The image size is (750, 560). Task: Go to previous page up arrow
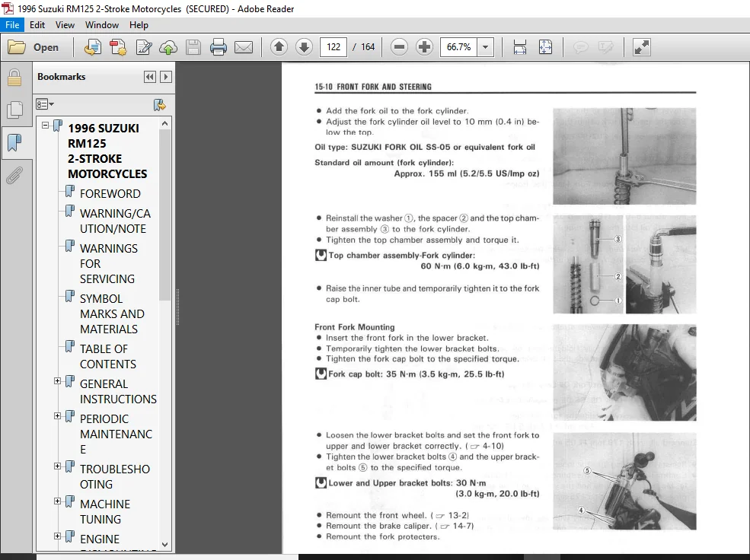pyautogui.click(x=279, y=47)
